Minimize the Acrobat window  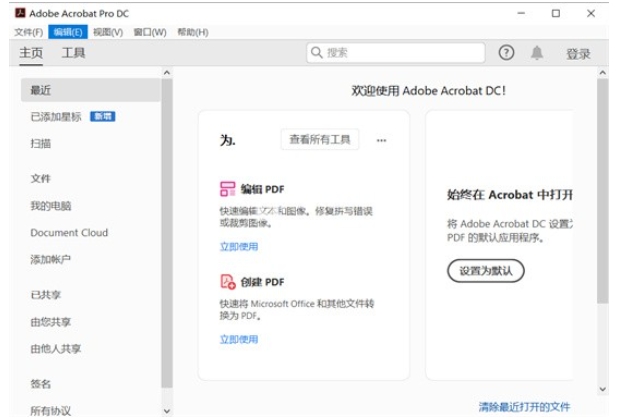[521, 13]
